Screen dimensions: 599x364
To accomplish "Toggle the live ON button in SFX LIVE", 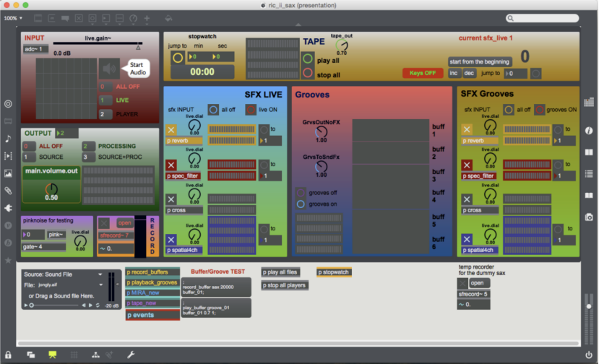I will tap(251, 109).
